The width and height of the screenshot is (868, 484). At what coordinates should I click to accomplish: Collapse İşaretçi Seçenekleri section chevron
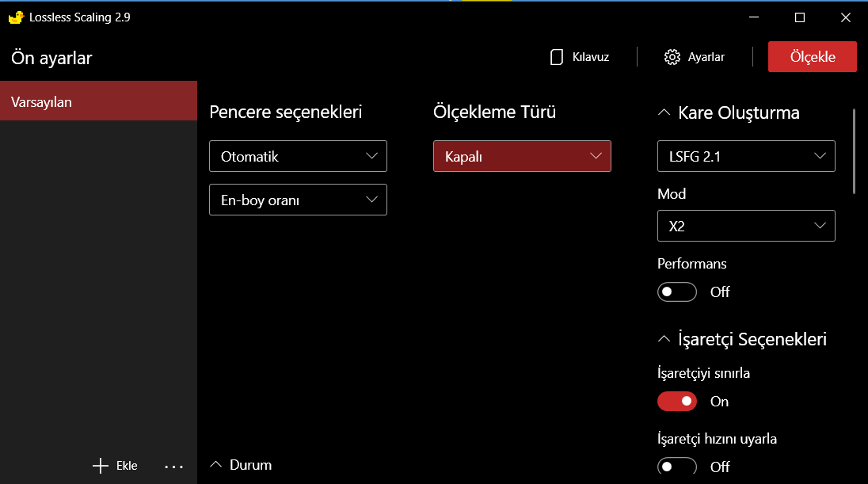pyautogui.click(x=664, y=339)
